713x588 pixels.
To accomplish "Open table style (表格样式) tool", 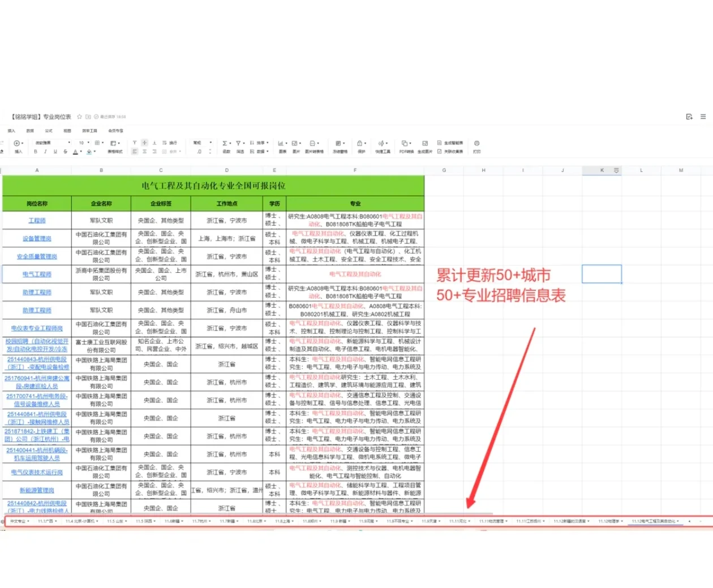I will (115, 147).
